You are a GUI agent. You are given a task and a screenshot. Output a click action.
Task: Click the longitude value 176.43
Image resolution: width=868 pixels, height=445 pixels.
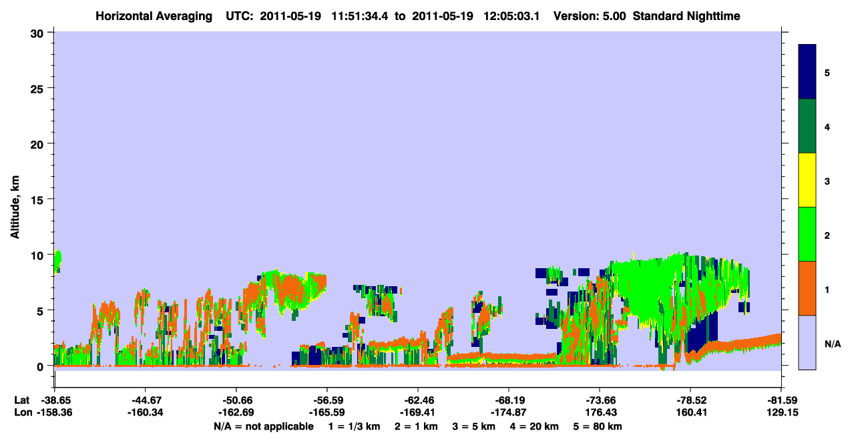tap(600, 412)
